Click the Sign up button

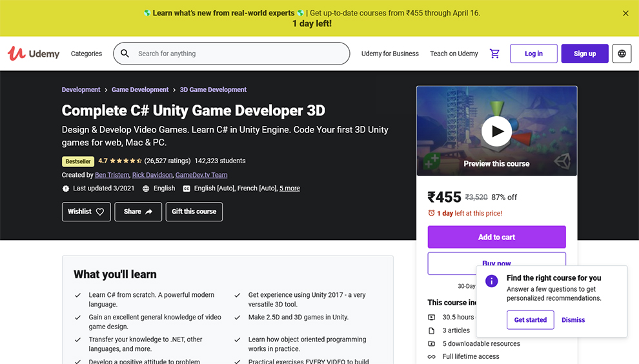[x=585, y=54]
